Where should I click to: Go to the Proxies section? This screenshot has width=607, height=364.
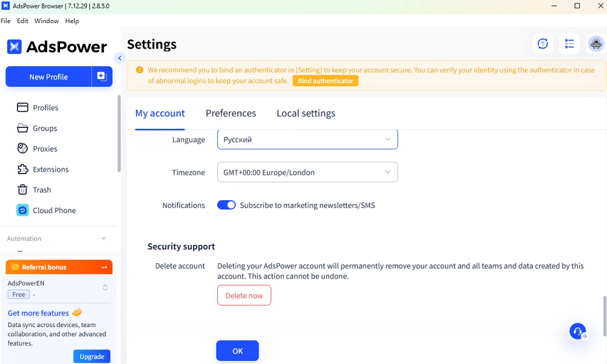click(x=37, y=149)
